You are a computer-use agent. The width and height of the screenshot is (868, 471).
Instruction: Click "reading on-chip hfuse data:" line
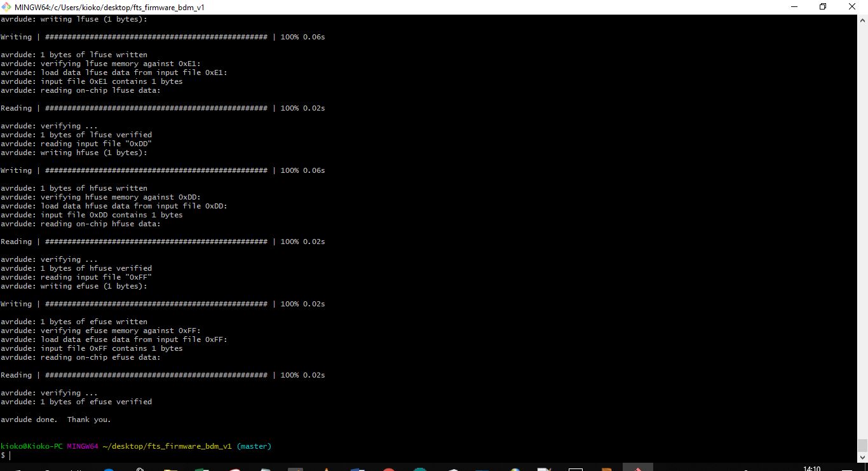click(81, 224)
